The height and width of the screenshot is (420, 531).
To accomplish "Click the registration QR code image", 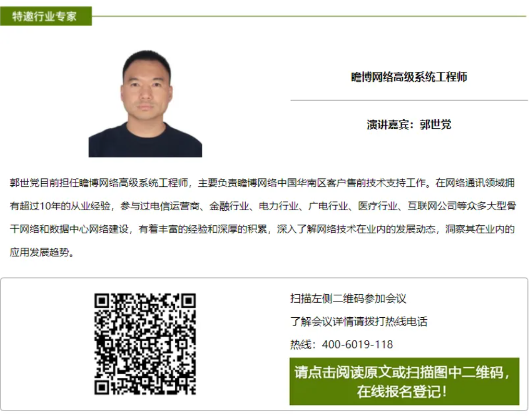I will tap(145, 344).
